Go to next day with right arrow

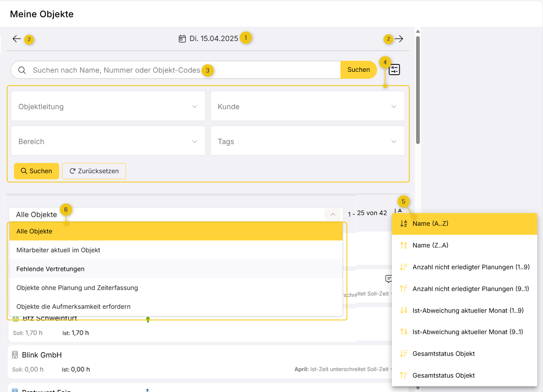[399, 39]
